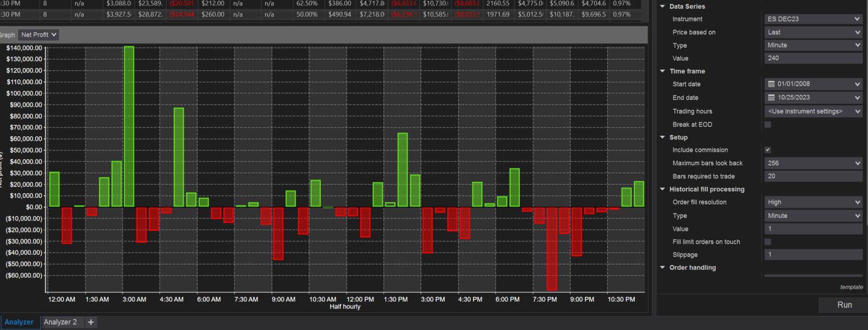868x330 pixels.
Task: Click the $28,872 cell in the top table
Action: (x=151, y=14)
